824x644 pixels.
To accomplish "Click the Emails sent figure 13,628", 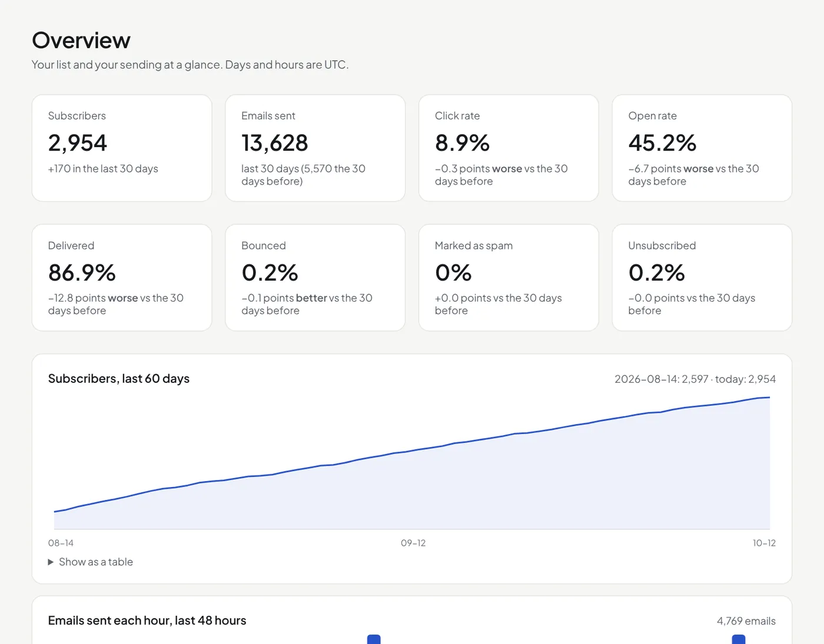I will [x=275, y=142].
